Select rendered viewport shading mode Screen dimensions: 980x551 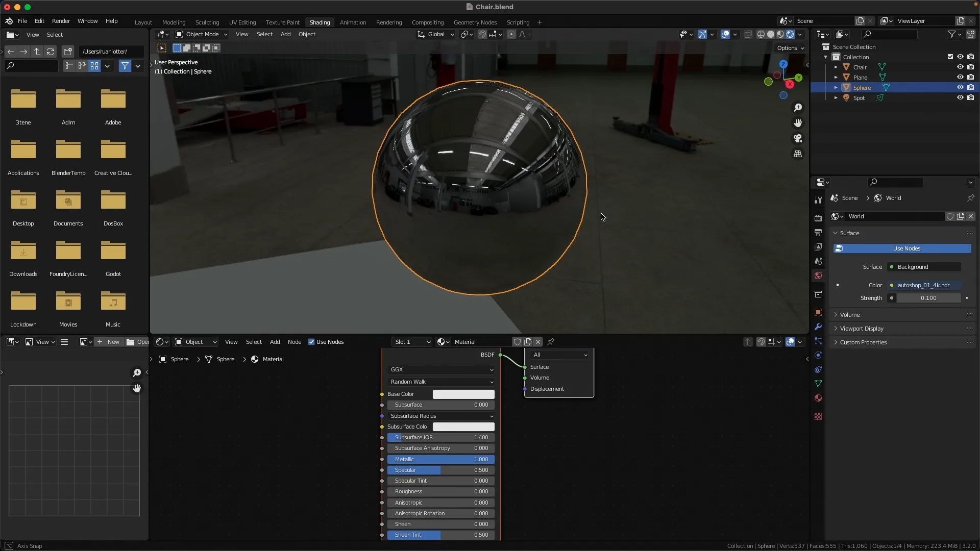[x=790, y=34]
